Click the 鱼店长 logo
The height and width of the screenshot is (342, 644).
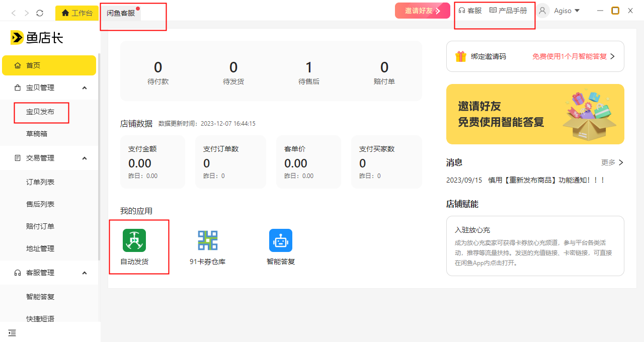(37, 37)
